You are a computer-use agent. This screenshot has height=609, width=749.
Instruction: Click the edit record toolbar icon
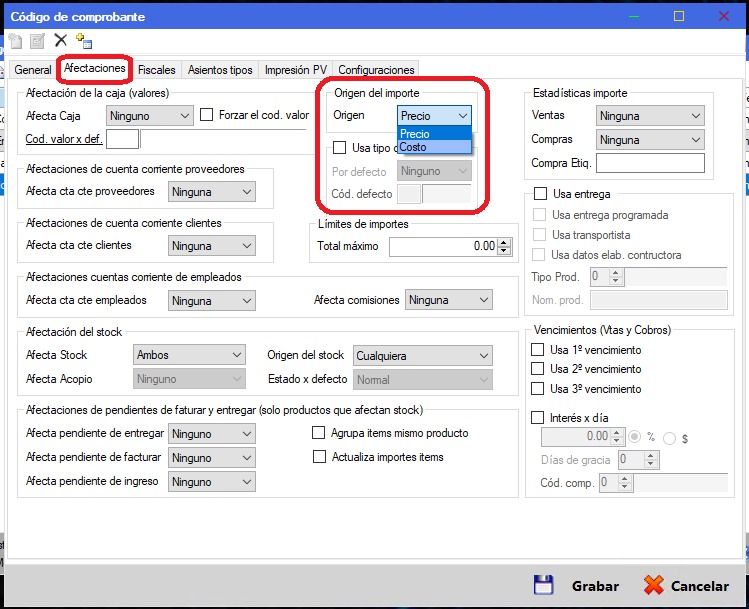[37, 41]
